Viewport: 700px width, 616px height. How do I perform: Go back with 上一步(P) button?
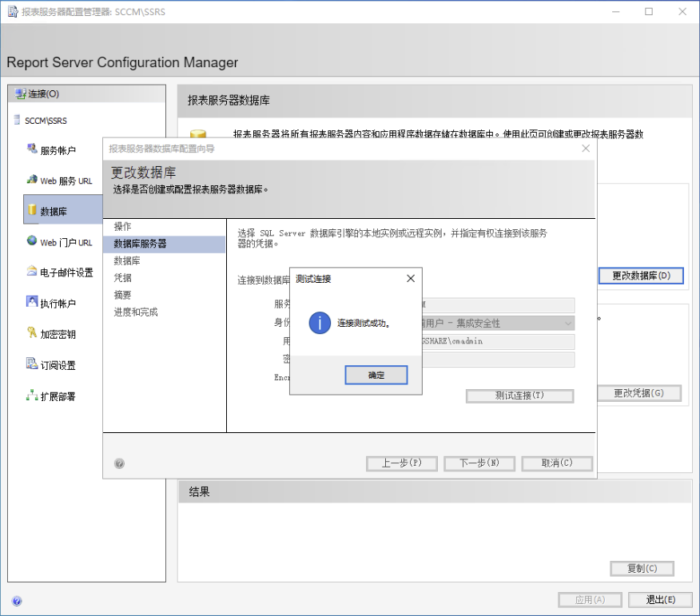(401, 463)
